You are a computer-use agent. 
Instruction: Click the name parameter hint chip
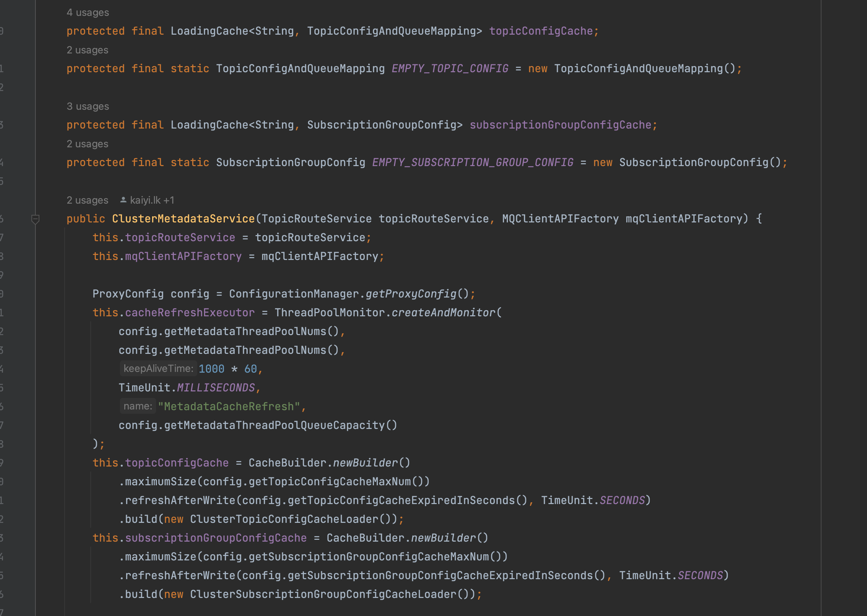coord(137,406)
